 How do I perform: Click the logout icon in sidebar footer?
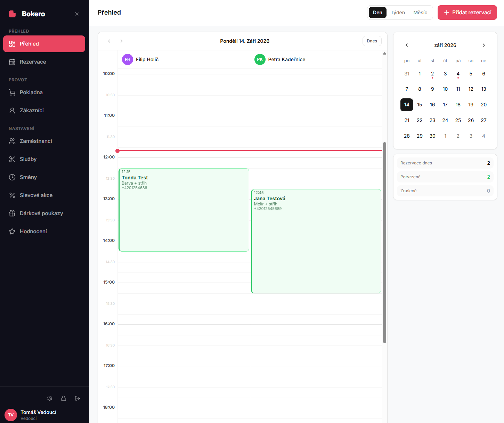pos(78,398)
